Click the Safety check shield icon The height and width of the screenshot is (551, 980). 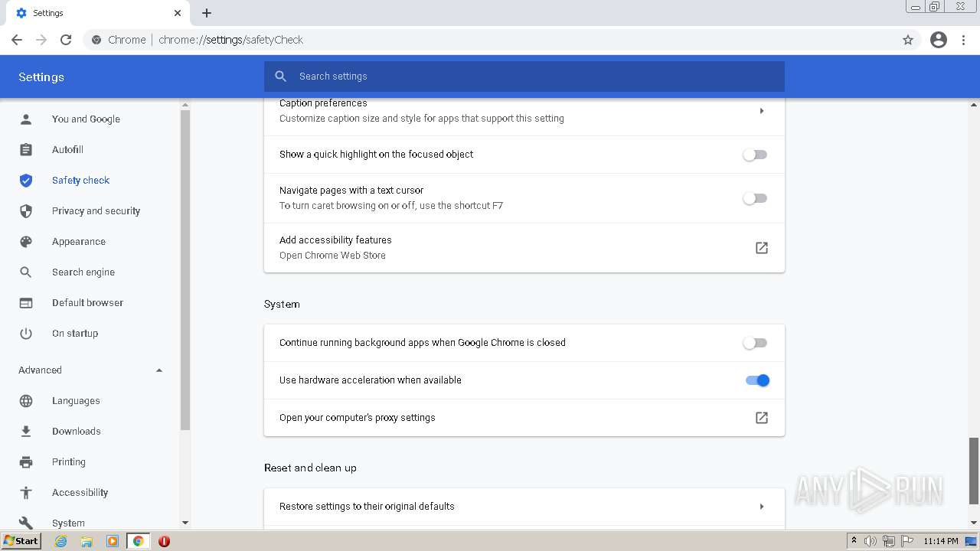click(26, 181)
